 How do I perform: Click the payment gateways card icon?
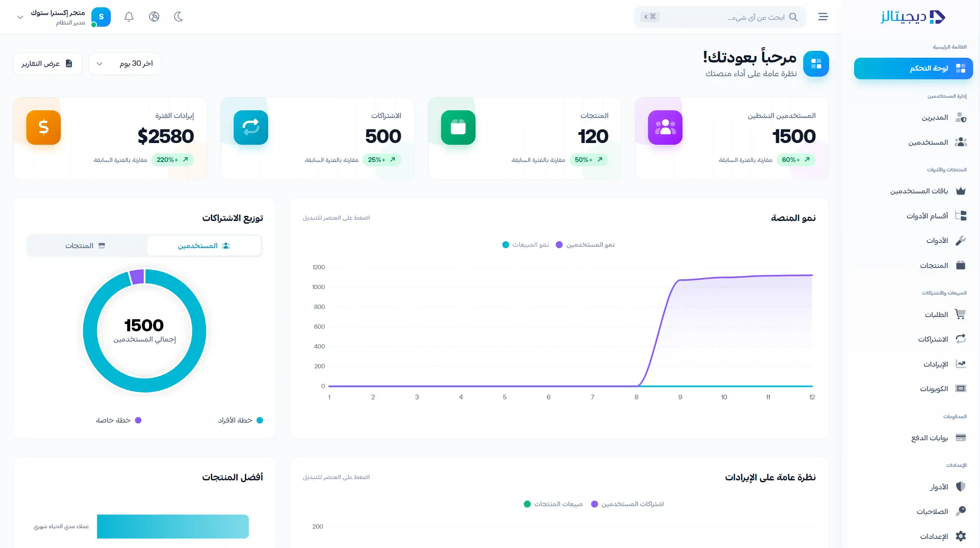(x=961, y=438)
